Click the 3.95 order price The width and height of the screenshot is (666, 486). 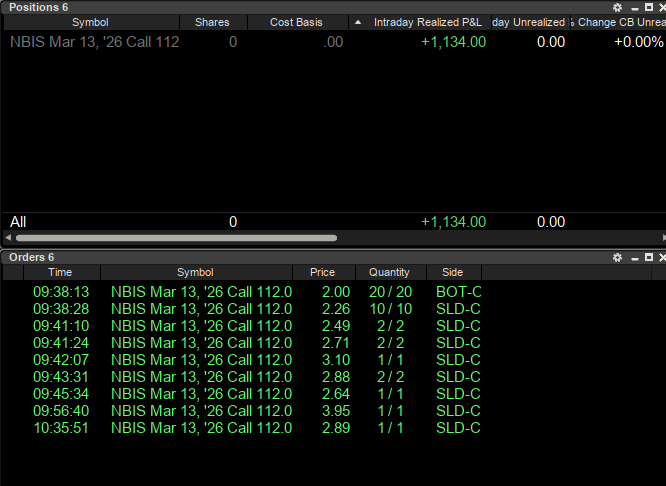pyautogui.click(x=336, y=411)
